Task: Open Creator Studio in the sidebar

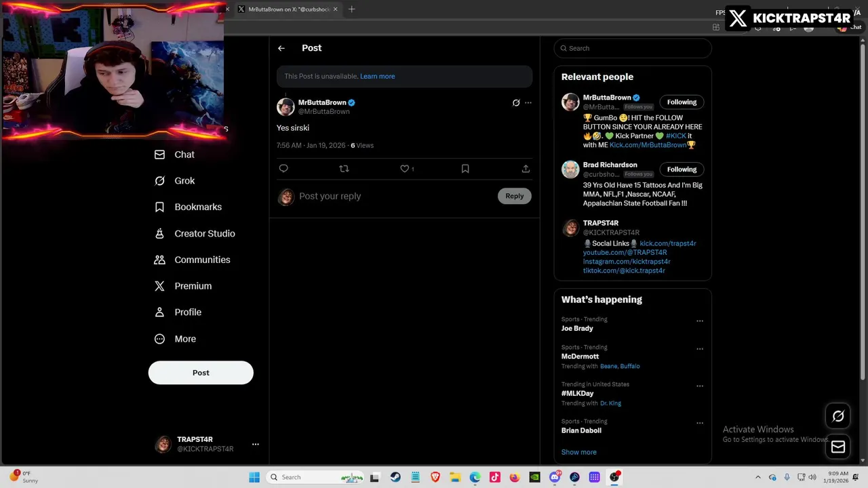Action: (195, 233)
